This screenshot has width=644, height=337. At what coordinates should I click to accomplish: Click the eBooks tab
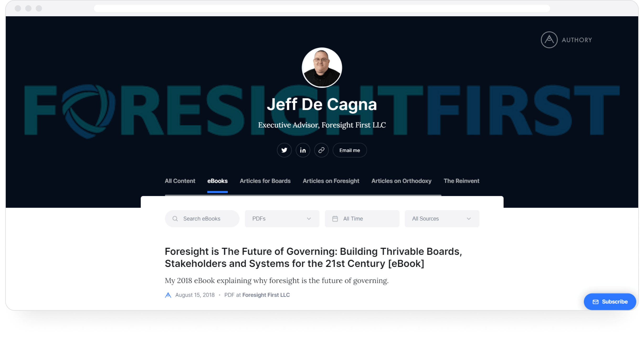(x=217, y=181)
